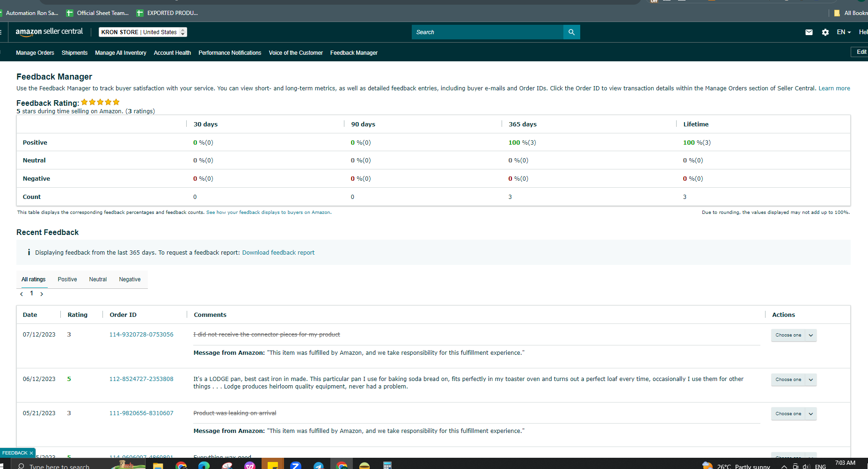868x469 pixels.
Task: Click the 07/12/2023 date cell
Action: pos(39,335)
